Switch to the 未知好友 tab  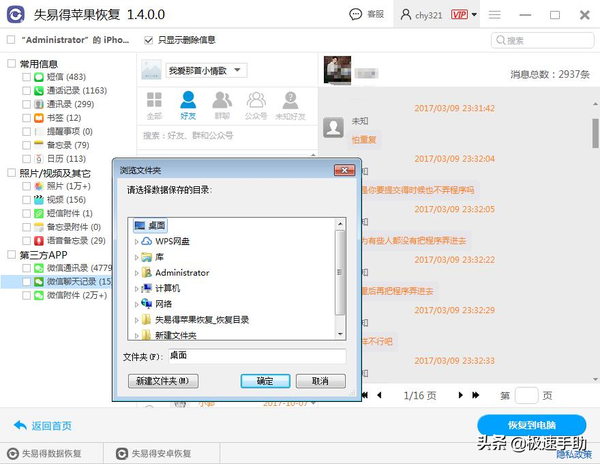[290, 106]
